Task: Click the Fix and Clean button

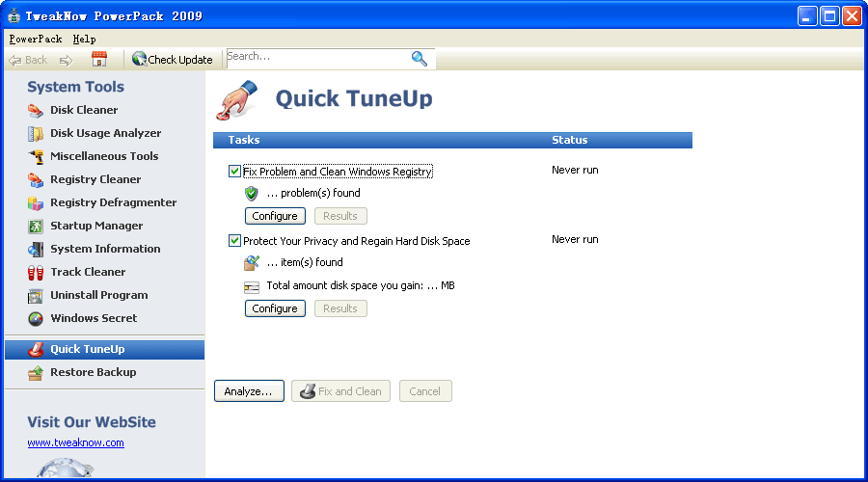Action: click(x=341, y=391)
